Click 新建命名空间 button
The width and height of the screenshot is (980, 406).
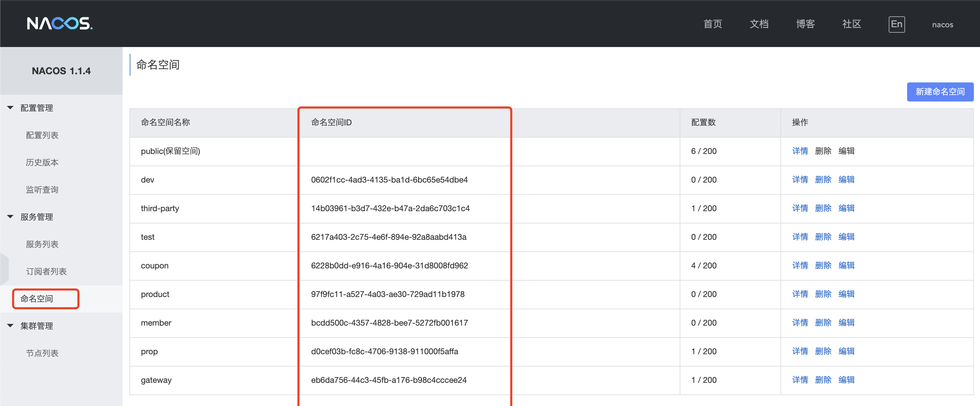(x=940, y=92)
